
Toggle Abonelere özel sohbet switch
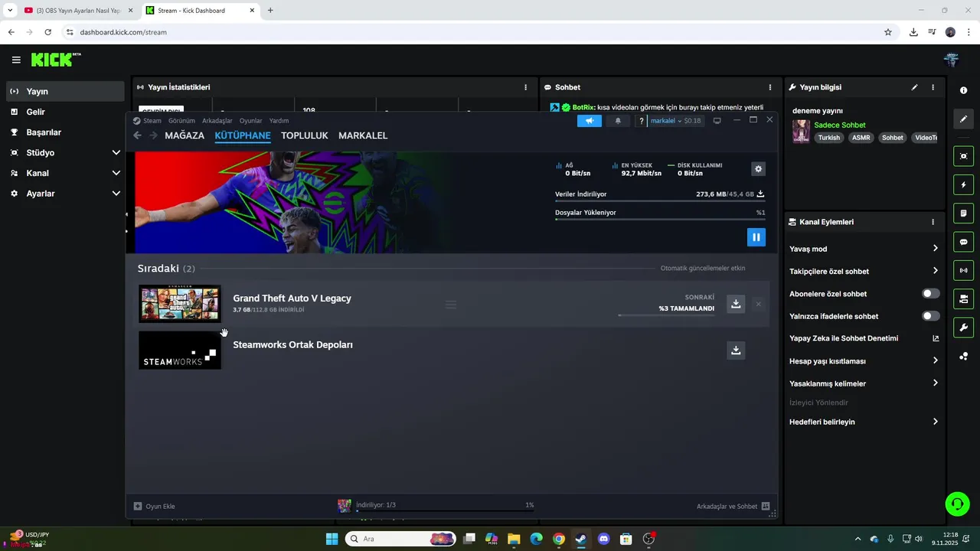(930, 293)
